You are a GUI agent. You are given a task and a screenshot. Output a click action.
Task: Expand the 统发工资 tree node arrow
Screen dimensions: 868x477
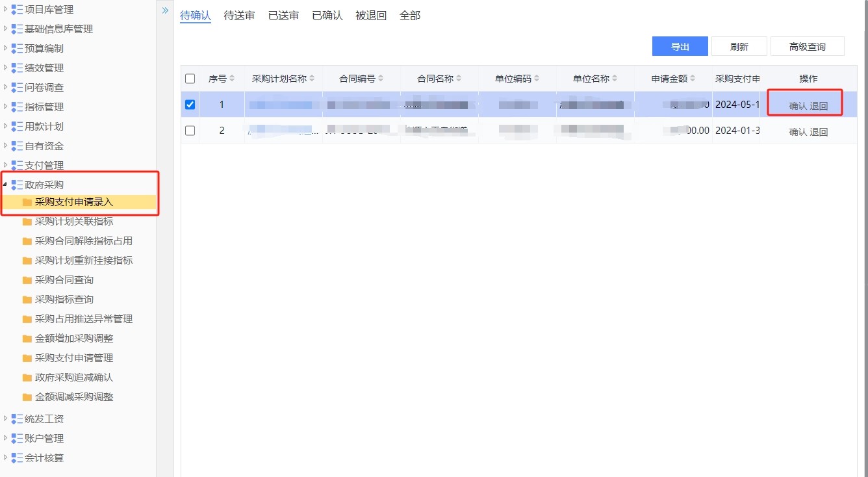(x=6, y=419)
